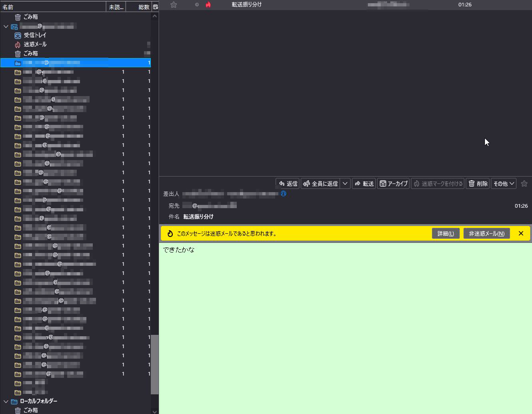Viewport: 532px width, 414px height.
Task: Collapse the ローカルフォルダー tree node
Action: click(6, 401)
